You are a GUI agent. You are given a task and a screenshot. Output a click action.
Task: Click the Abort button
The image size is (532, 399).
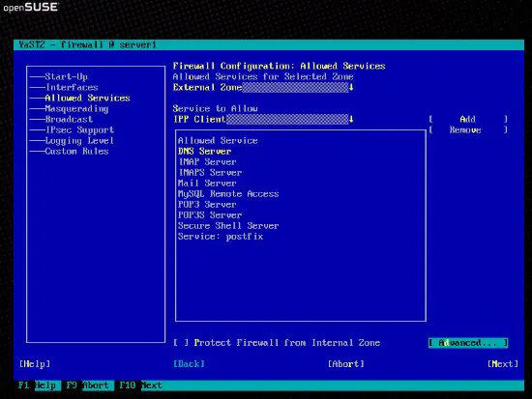[346, 364]
